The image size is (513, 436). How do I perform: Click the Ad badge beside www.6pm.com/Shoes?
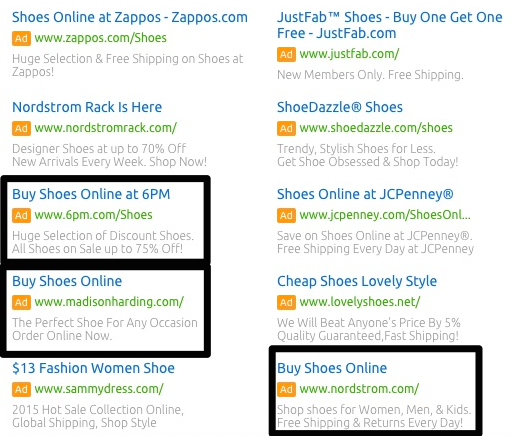tap(21, 215)
